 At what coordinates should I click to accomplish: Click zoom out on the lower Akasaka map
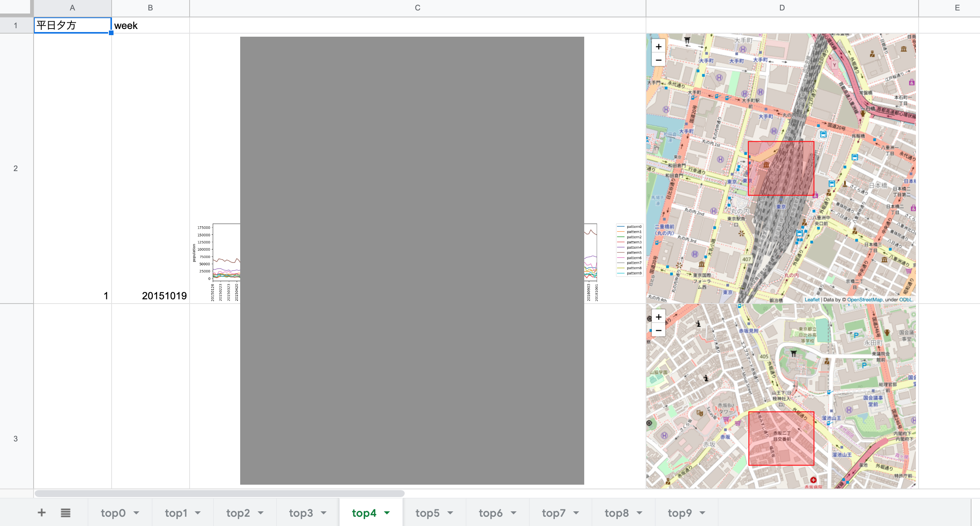click(x=658, y=331)
